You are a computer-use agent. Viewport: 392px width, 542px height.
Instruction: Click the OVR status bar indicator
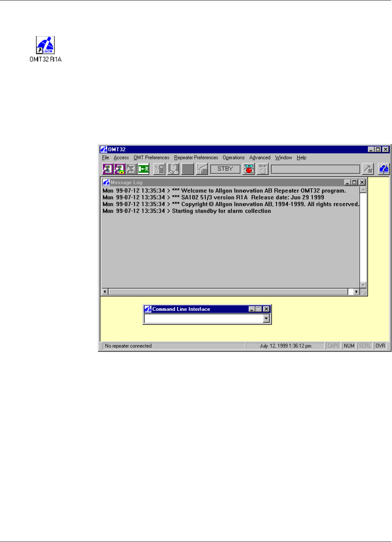tap(380, 346)
